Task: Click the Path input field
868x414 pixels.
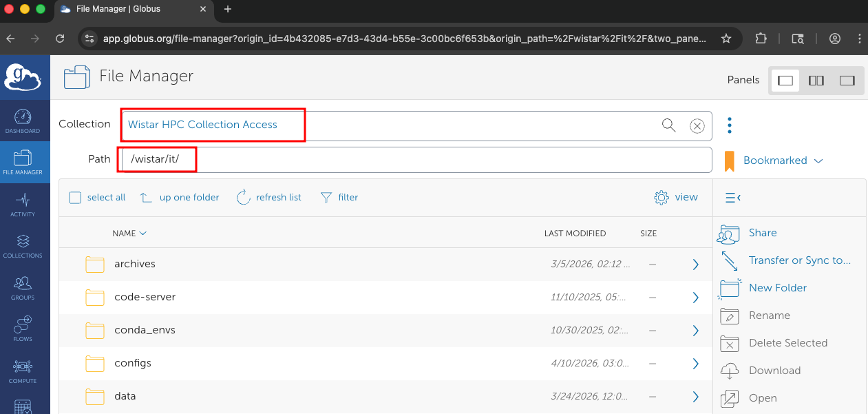Action: (x=417, y=160)
